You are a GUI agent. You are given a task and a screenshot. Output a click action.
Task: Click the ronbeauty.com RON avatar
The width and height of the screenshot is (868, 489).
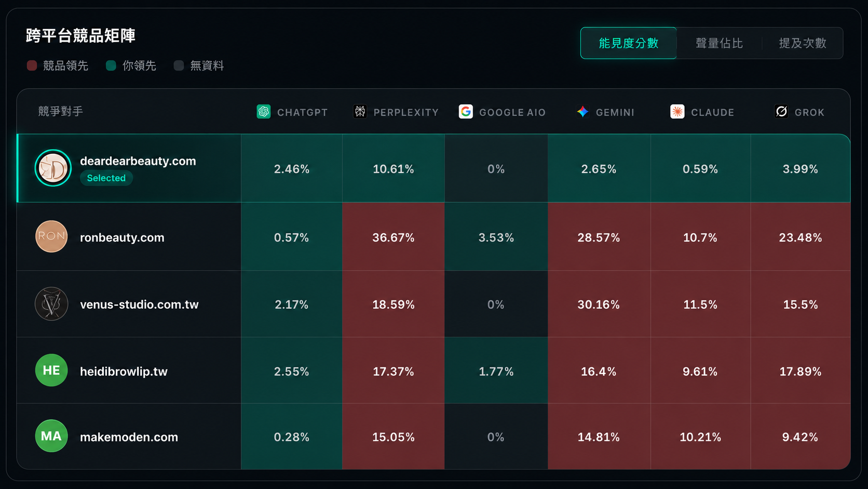point(51,236)
